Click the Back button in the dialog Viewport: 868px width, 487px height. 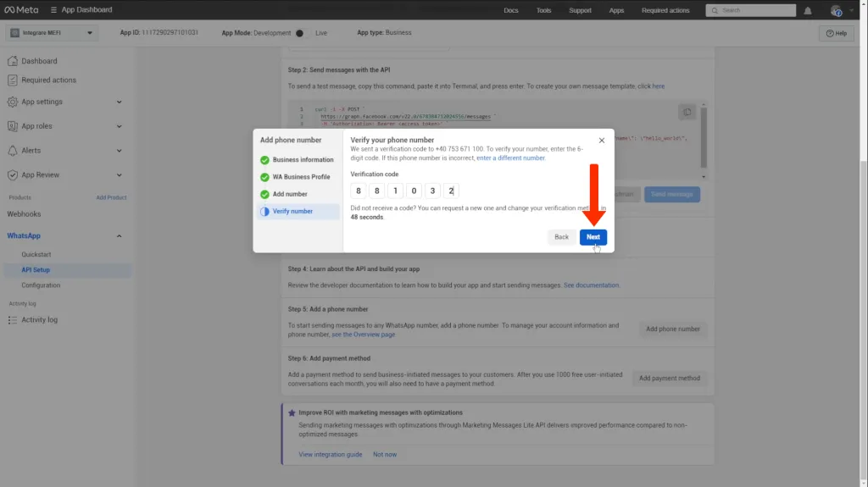tap(561, 237)
